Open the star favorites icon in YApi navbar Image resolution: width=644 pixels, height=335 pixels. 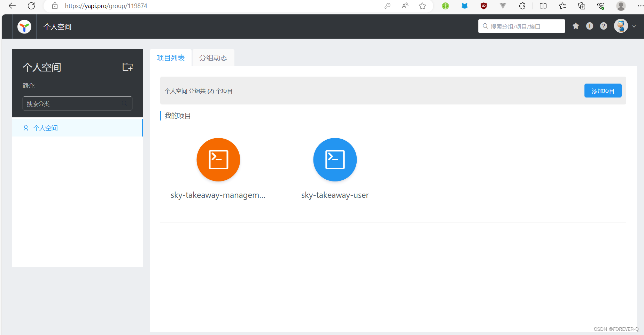(x=576, y=26)
